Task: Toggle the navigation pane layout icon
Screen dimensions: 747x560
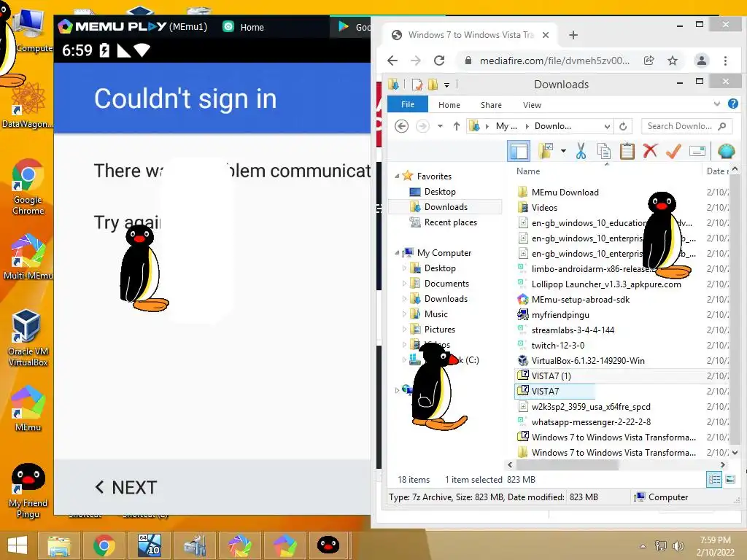Action: point(519,152)
